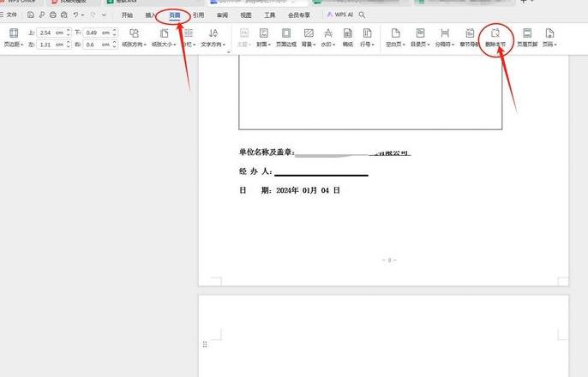Open the 会员专享 member tab
588x377 pixels.
(x=299, y=15)
